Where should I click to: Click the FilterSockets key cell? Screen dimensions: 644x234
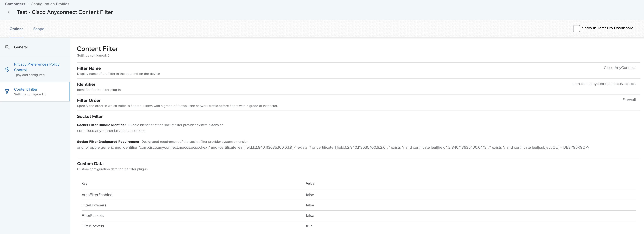pyautogui.click(x=93, y=226)
